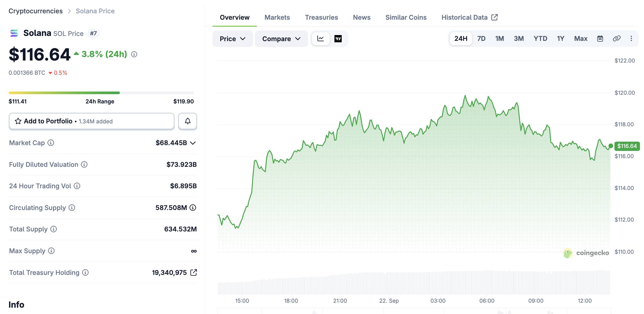
Task: Click the $122.00 y-axis label
Action: tap(625, 61)
